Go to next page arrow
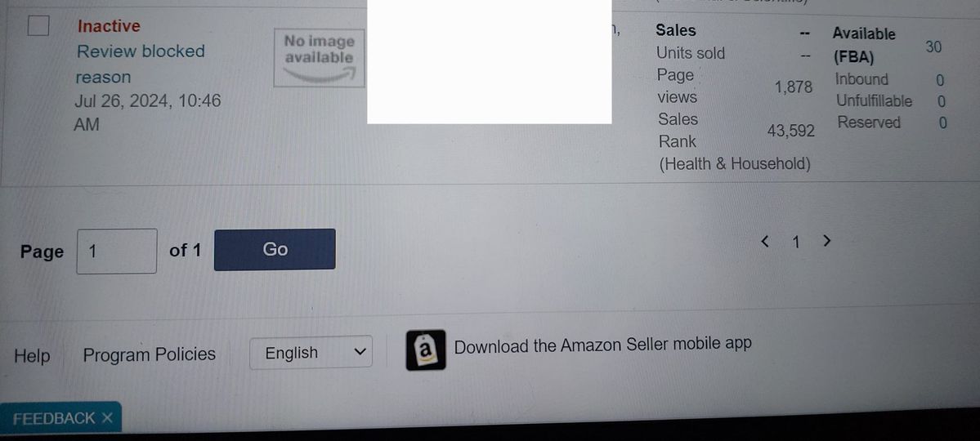Viewport: 980px width, 441px height. (x=827, y=240)
